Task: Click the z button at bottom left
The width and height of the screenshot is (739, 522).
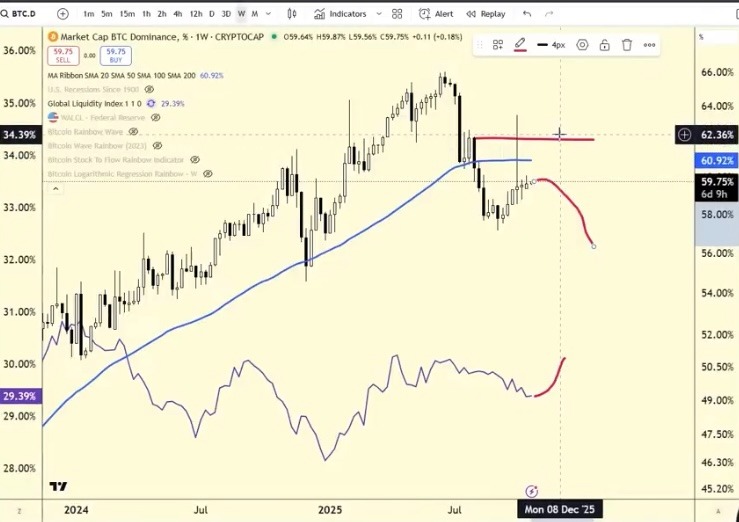Action: point(20,511)
